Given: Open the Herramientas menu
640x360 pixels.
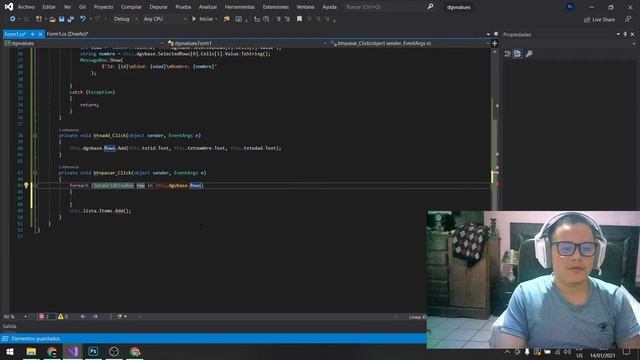Looking at the screenshot, I should 240,7.
